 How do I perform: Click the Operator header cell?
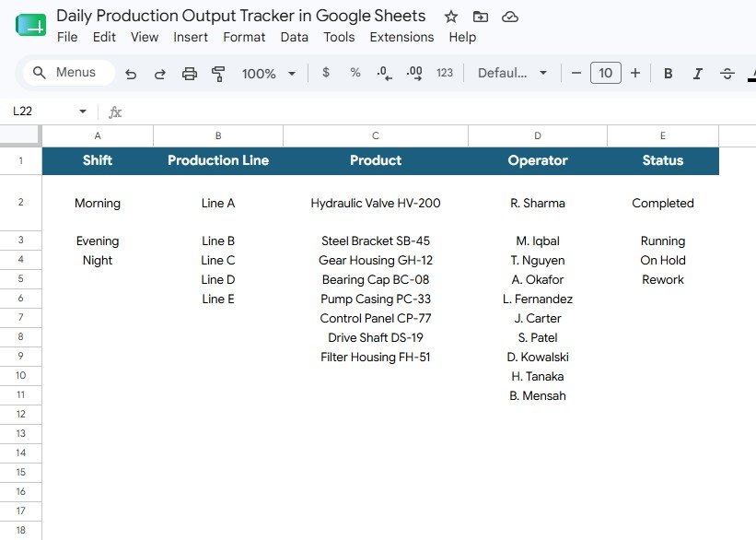(x=538, y=160)
